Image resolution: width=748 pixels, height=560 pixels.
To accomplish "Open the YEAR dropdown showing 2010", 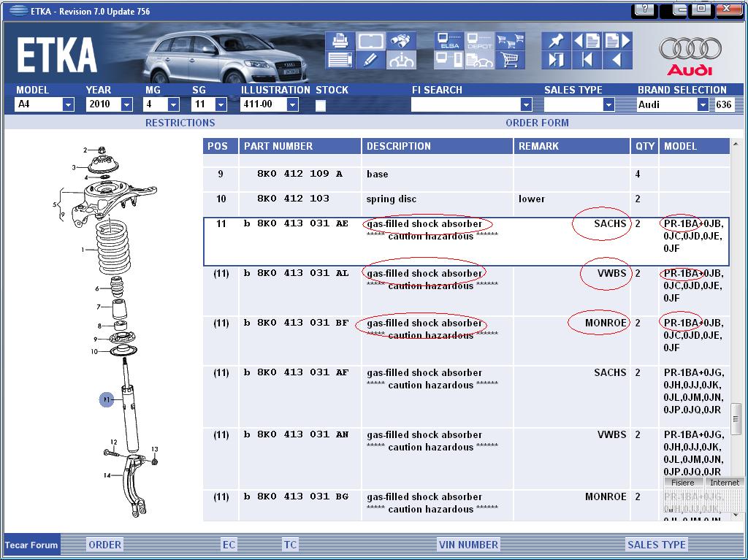I will click(x=126, y=104).
